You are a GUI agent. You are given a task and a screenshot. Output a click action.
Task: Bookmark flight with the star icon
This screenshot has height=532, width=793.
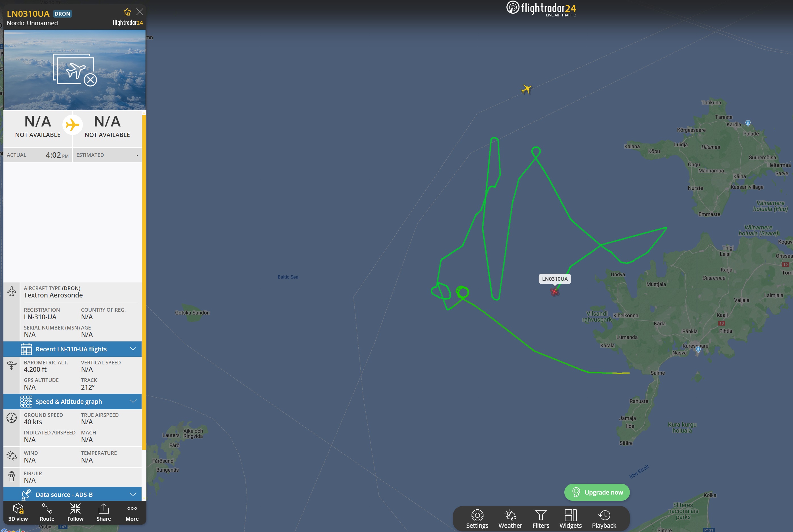[x=127, y=12]
